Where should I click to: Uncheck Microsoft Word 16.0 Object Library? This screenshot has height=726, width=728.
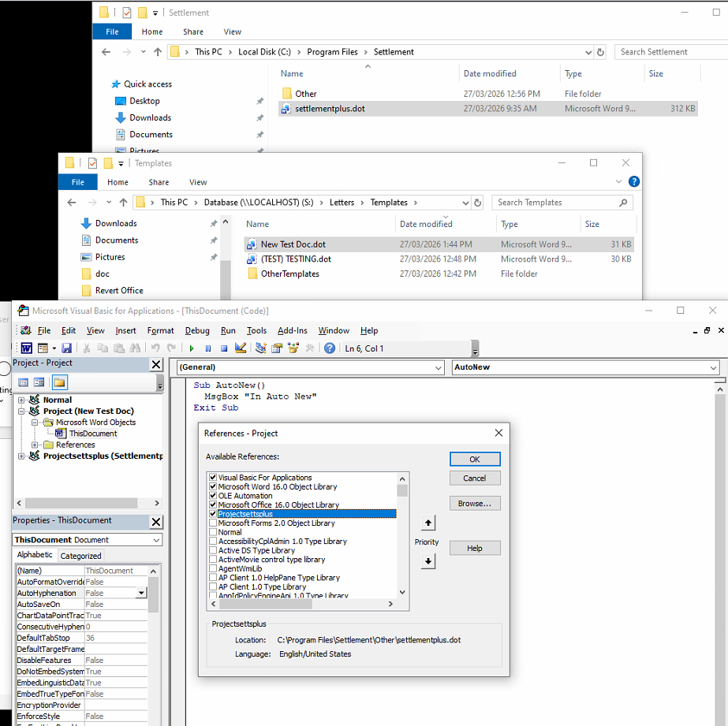[213, 486]
